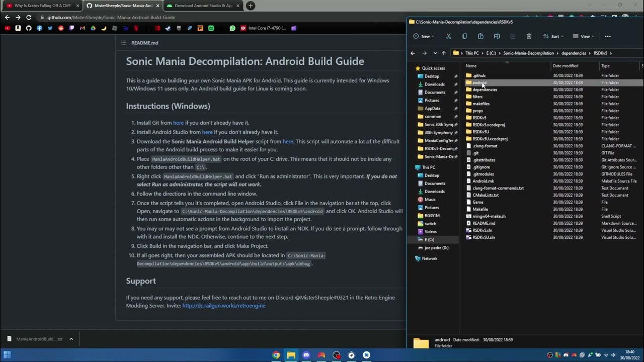Open the Intel Core i7-4790 bookmark
This screenshot has height=362, width=644.
(x=263, y=28)
